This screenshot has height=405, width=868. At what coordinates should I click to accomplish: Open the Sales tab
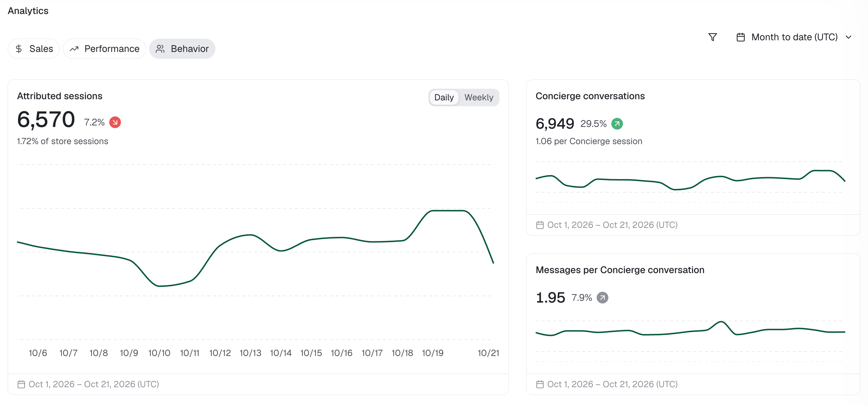click(34, 49)
